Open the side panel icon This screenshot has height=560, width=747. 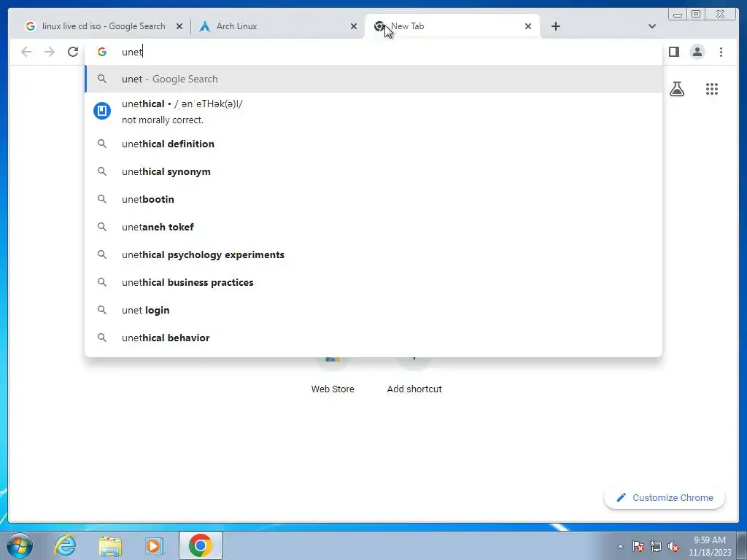click(673, 52)
